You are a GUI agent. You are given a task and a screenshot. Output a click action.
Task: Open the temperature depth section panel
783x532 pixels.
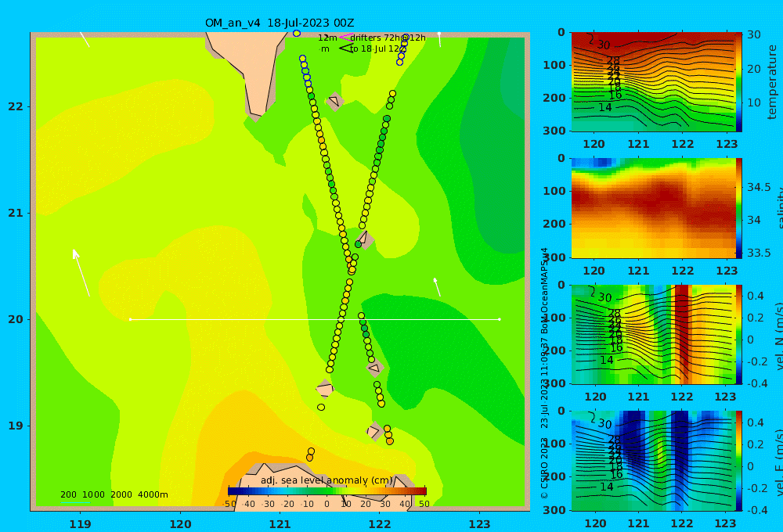point(653,82)
